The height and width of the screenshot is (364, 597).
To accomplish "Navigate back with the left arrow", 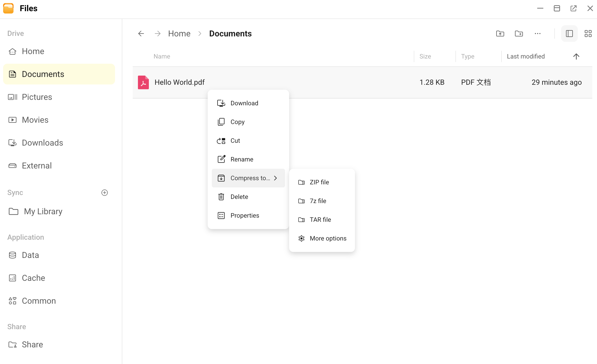I will point(141,34).
